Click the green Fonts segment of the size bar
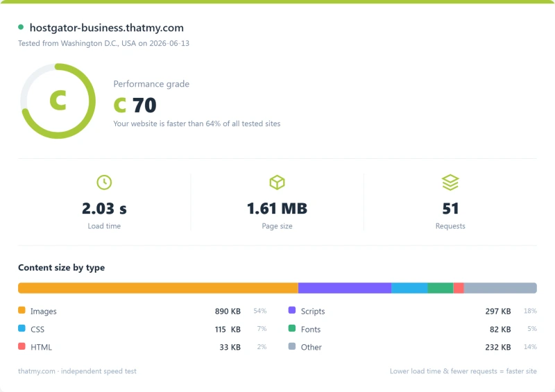This screenshot has height=392, width=555. pos(441,288)
